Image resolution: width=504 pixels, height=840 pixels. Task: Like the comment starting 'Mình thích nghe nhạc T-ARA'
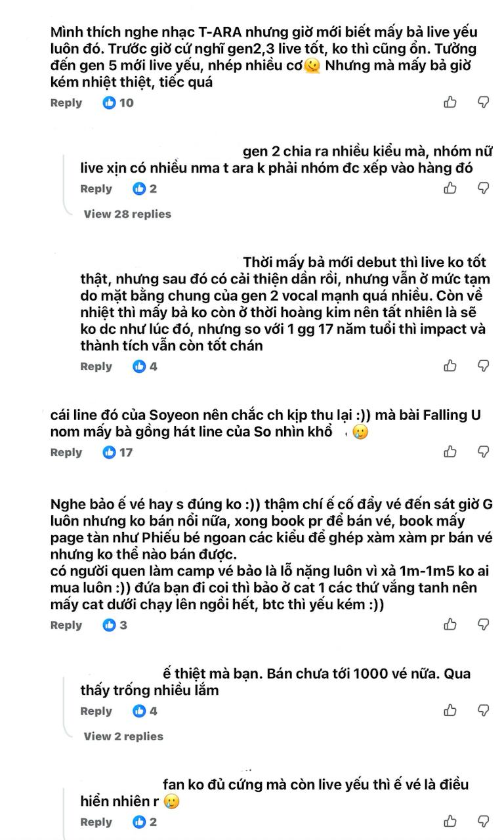[x=451, y=102]
